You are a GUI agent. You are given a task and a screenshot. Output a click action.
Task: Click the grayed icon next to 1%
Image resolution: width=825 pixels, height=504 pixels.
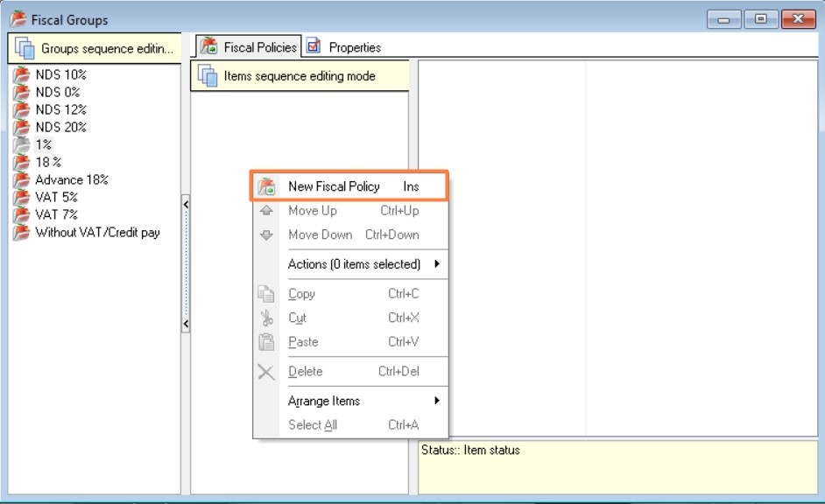point(22,145)
